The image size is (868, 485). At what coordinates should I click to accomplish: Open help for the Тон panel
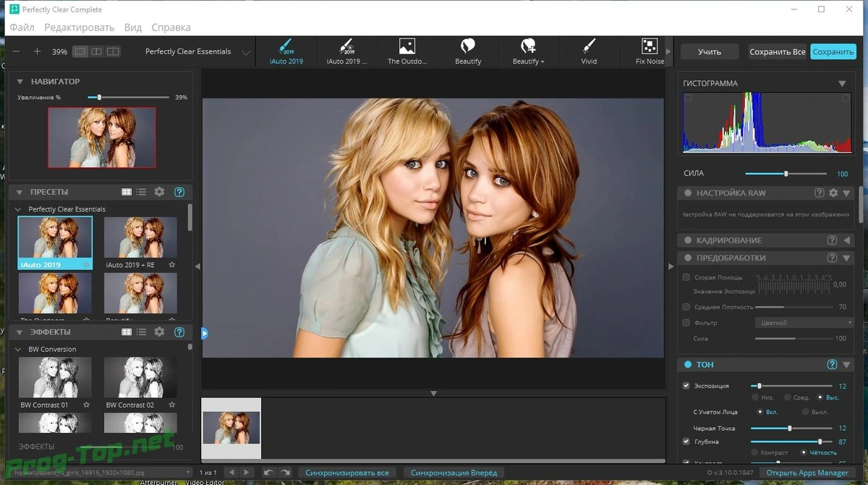pyautogui.click(x=832, y=364)
